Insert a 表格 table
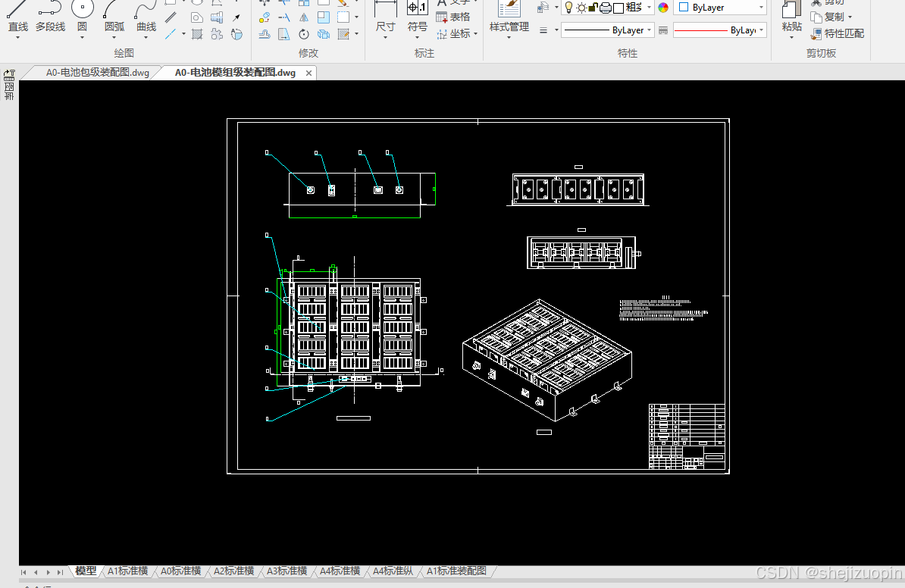This screenshot has width=905, height=588. [453, 17]
